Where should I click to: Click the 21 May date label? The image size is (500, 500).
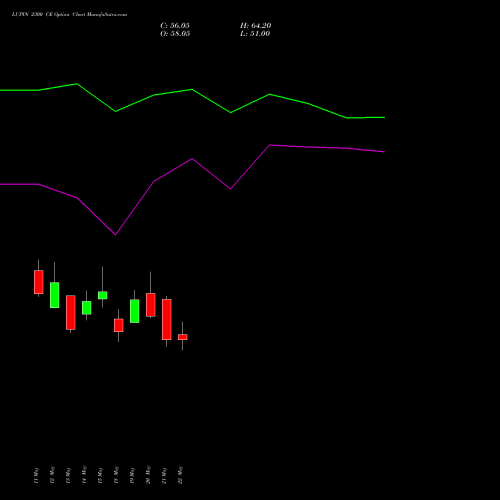(164, 475)
